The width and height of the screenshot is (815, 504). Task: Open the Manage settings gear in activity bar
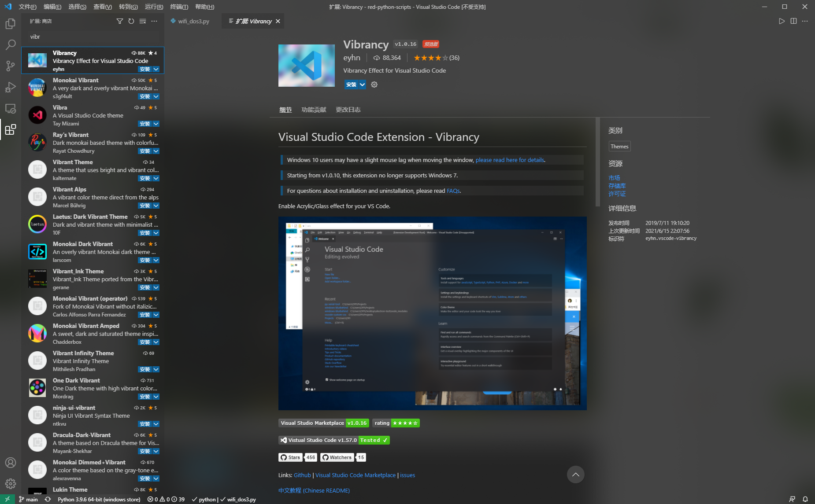pos(11,484)
